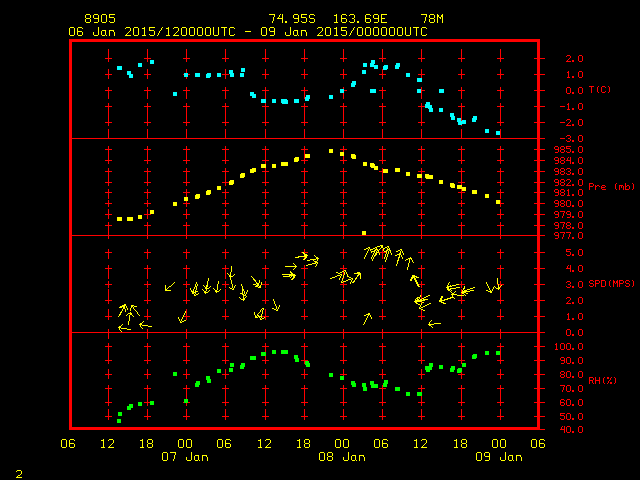Click the 00 hour label above 08 Jan
The image size is (640, 480).
click(342, 444)
